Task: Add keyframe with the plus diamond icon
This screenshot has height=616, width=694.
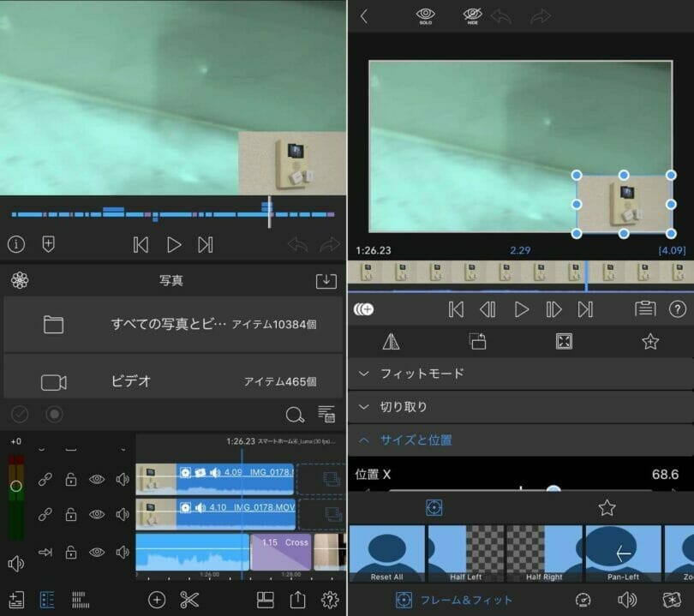Action: click(363, 309)
